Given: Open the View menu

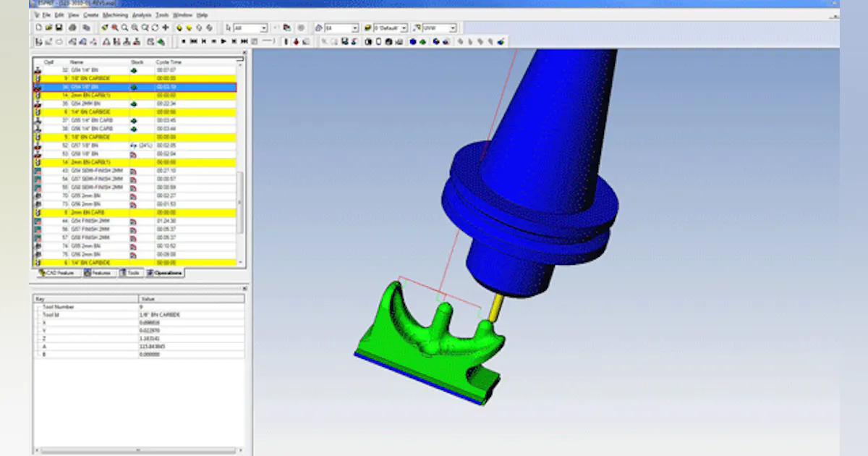Looking at the screenshot, I should [74, 15].
